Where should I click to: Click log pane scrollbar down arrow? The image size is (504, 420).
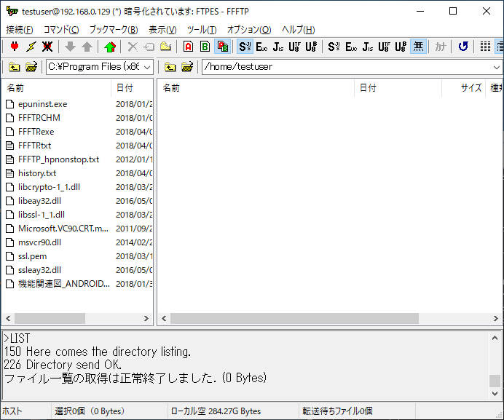point(495,394)
